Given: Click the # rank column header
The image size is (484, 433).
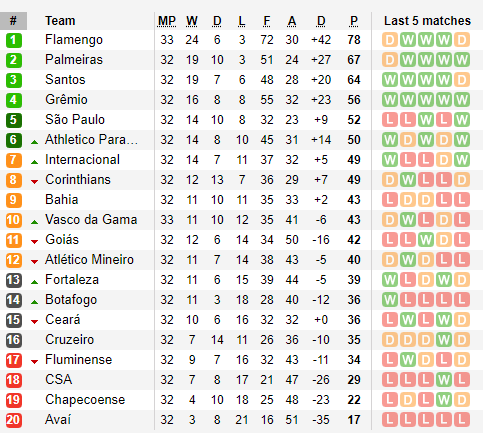Looking at the screenshot, I should tap(13, 21).
